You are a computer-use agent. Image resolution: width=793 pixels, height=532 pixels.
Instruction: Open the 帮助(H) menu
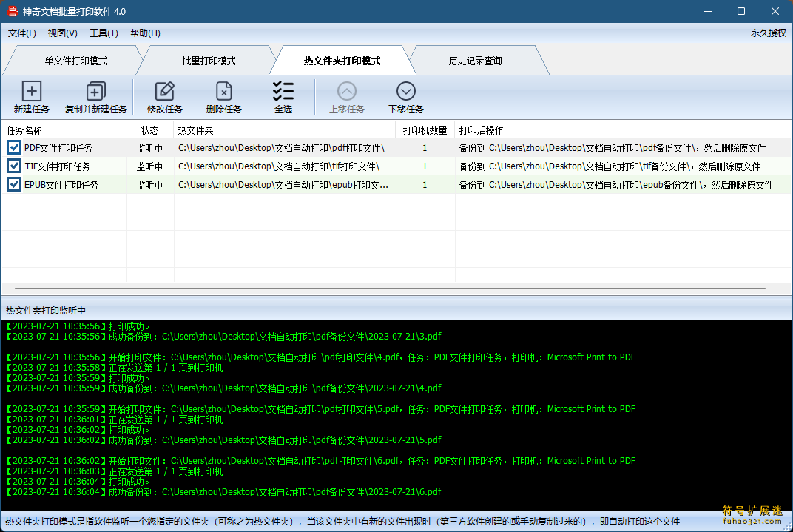coord(145,33)
